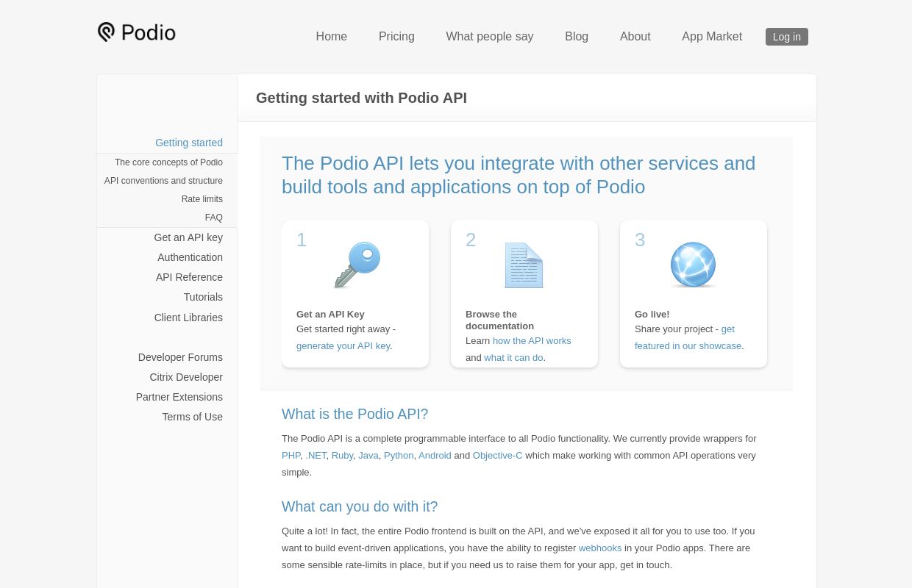Click What is the Podio API? heading
This screenshot has width=912, height=588.
click(x=355, y=414)
